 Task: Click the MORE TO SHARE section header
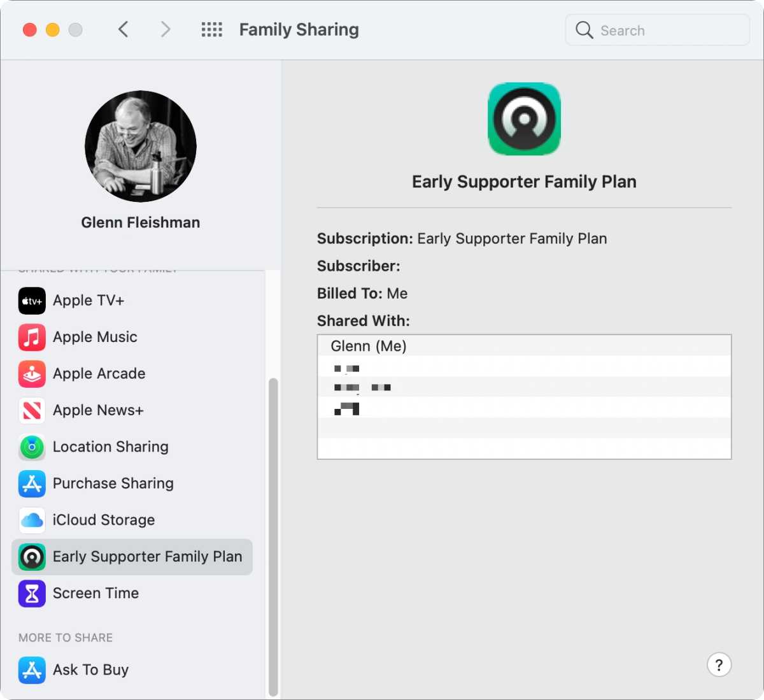(x=66, y=638)
